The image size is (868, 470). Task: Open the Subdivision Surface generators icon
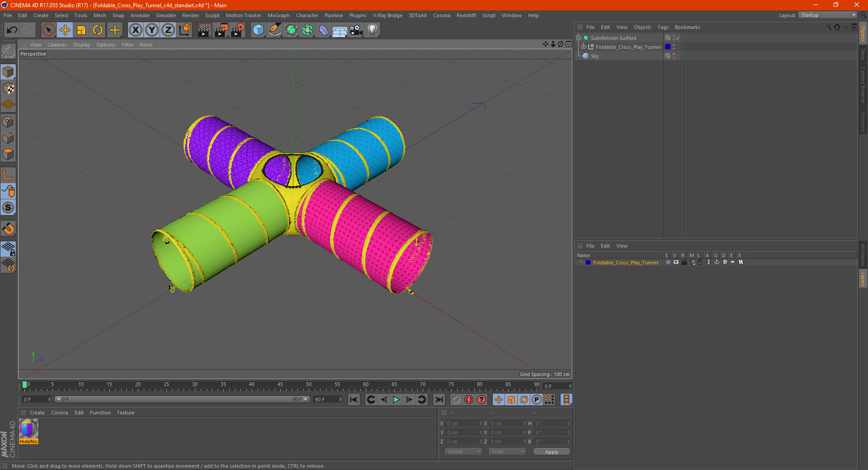tap(291, 30)
